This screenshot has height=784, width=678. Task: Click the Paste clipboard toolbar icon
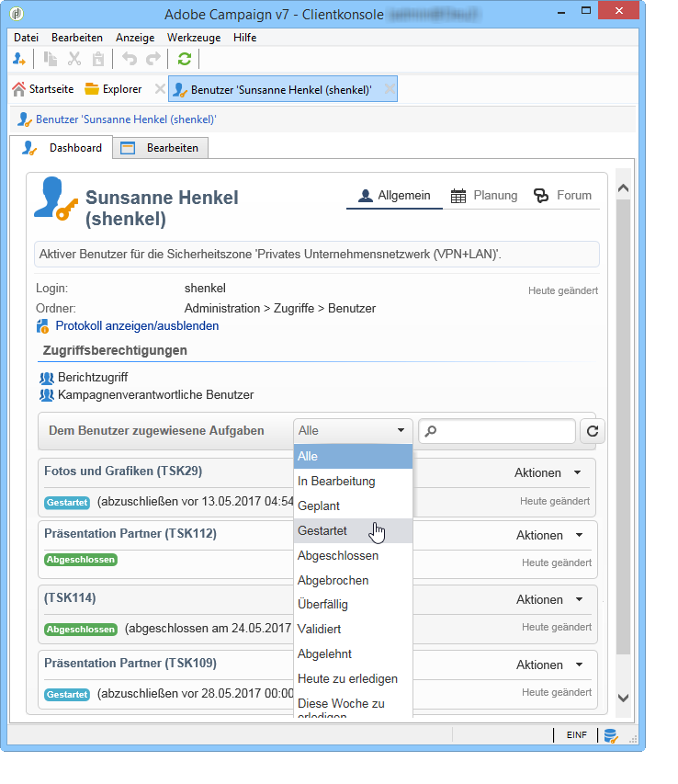coord(98,59)
